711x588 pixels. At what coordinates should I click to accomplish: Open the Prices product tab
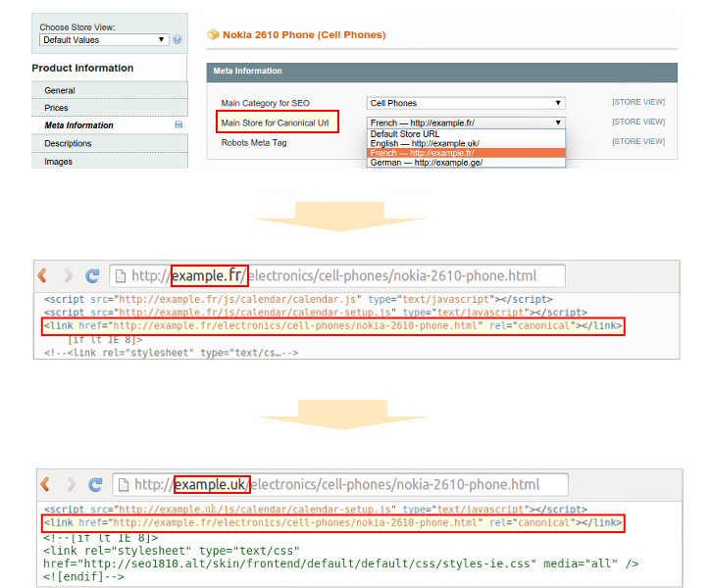pos(109,108)
